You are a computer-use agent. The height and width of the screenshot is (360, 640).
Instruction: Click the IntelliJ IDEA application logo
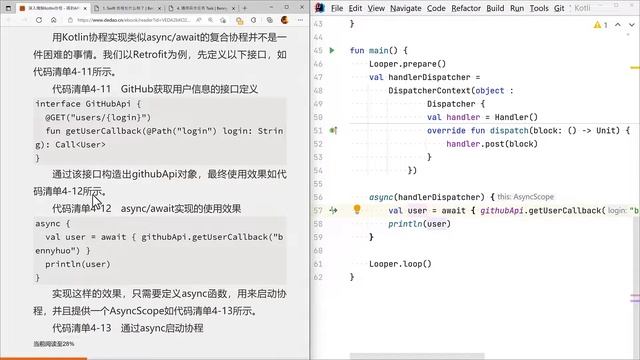point(320,8)
